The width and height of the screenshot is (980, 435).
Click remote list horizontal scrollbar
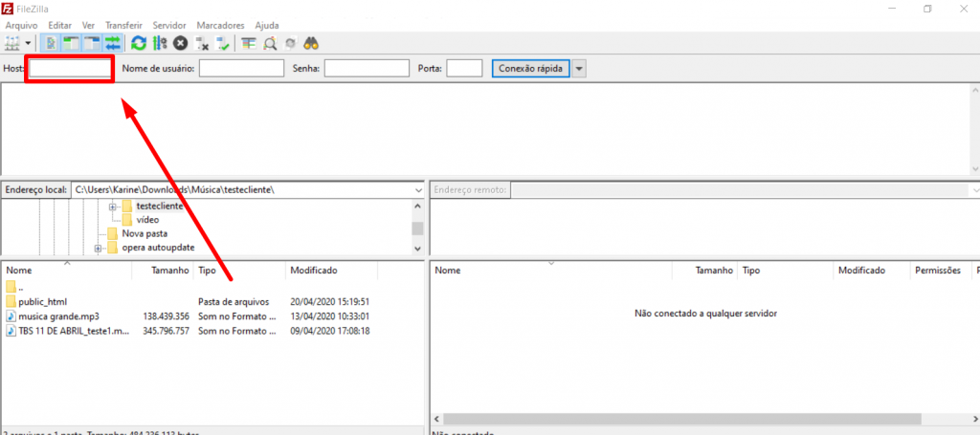pyautogui.click(x=682, y=418)
